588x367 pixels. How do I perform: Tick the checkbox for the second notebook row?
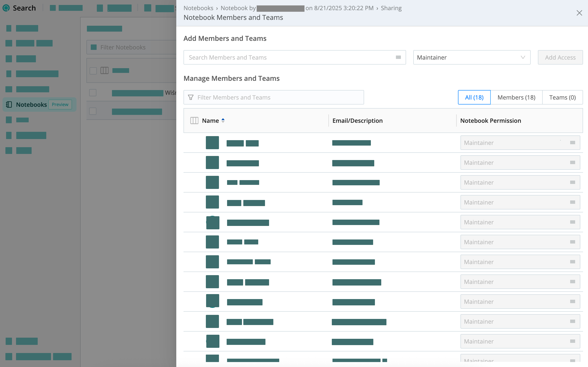[x=93, y=111]
